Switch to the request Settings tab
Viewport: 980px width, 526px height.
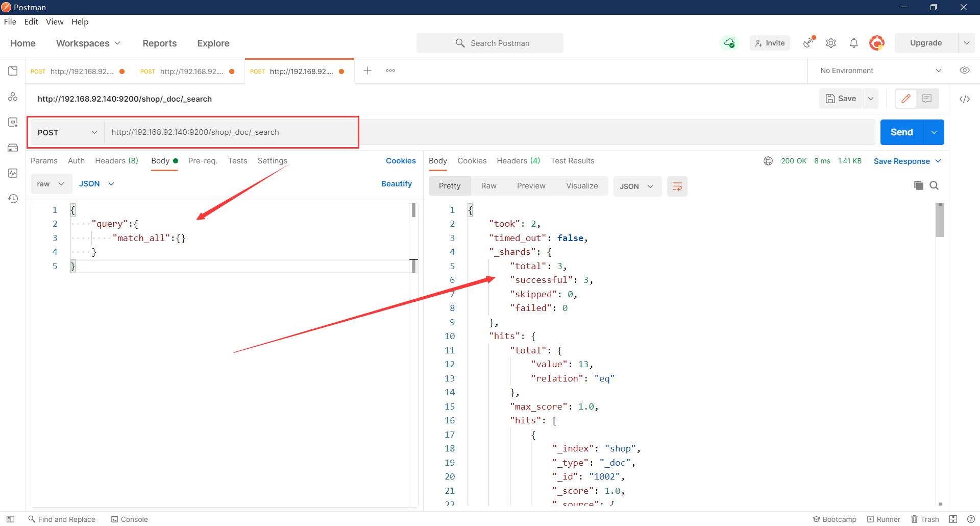[272, 160]
